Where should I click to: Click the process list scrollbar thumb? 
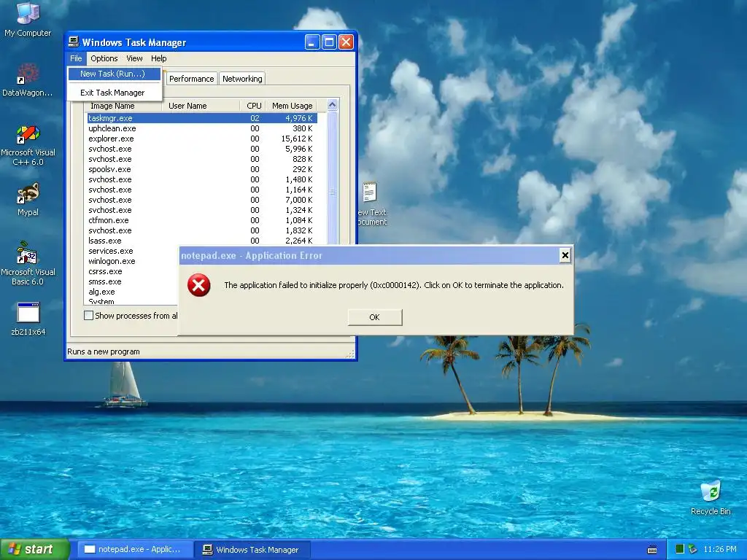click(x=333, y=192)
